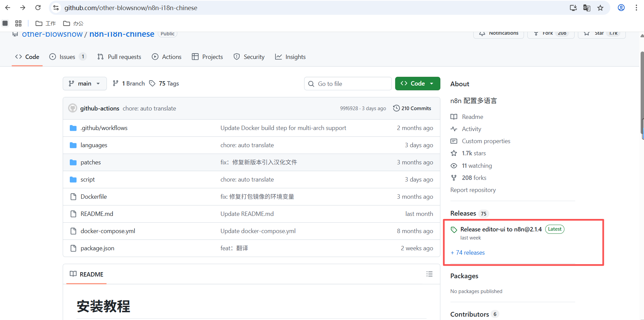The height and width of the screenshot is (320, 644).
Task: Click the release tag icon beside n8n@2.1.4
Action: [x=454, y=230]
